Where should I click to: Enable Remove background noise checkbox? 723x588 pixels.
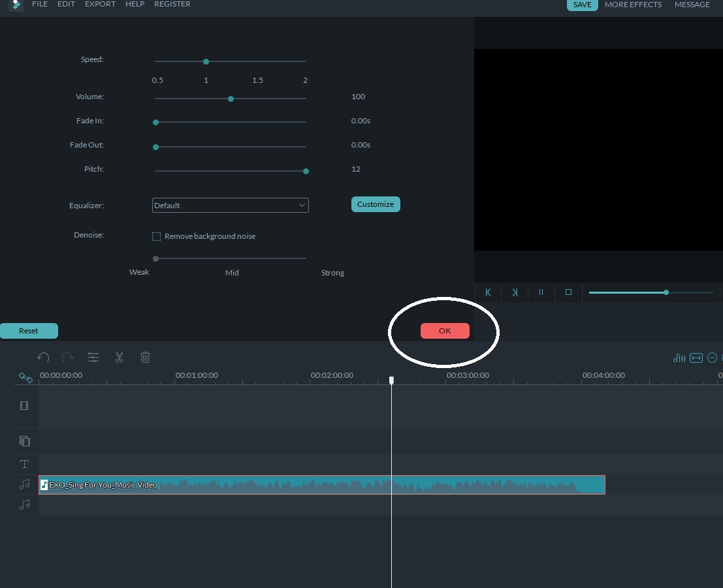pyautogui.click(x=156, y=236)
